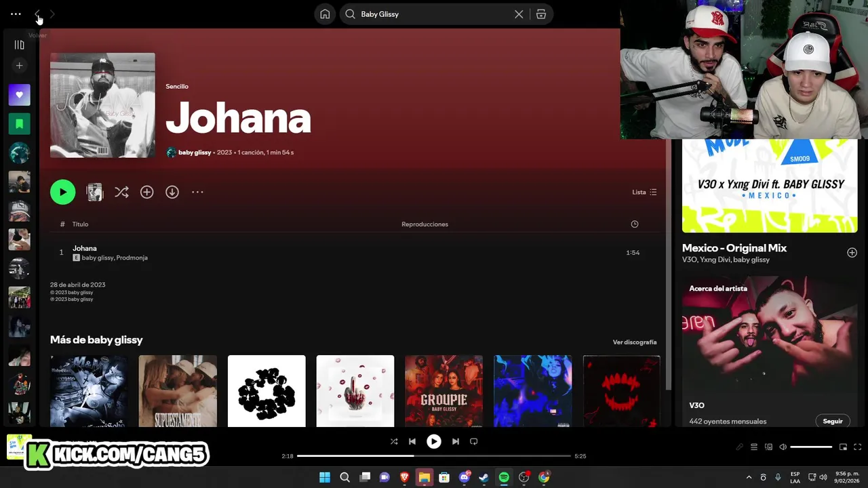This screenshot has width=868, height=488.
Task: Create a new playlist with sidebar plus
Action: coord(19,66)
